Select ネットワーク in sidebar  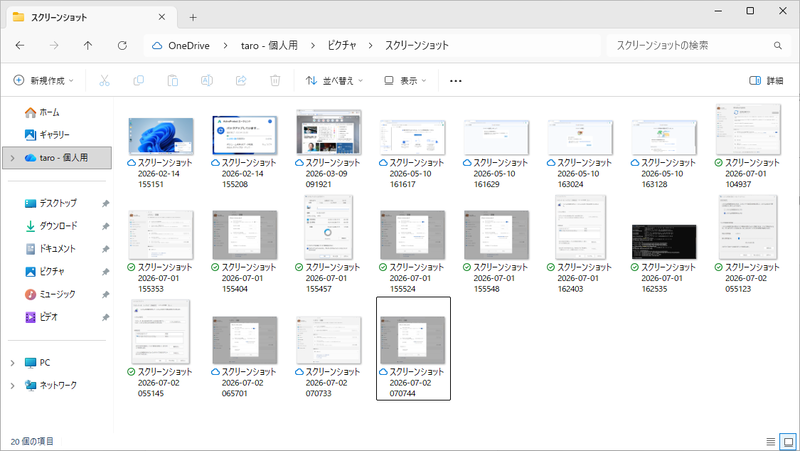click(x=51, y=386)
